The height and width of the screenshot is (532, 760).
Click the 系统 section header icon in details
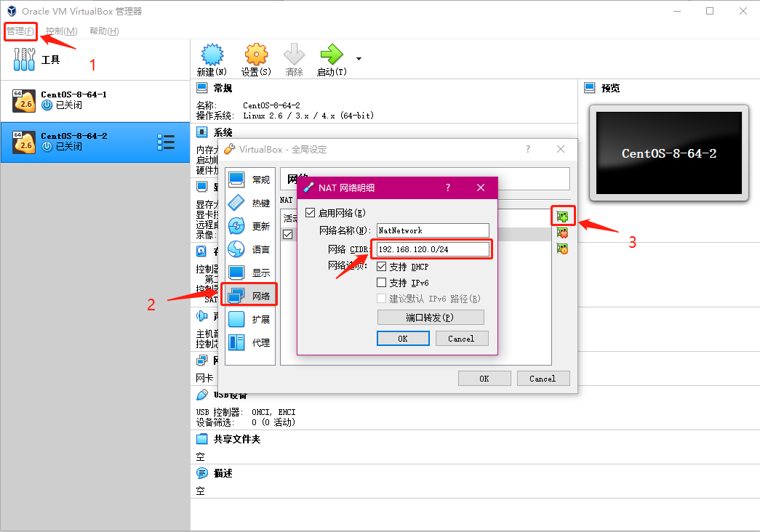pyautogui.click(x=201, y=132)
